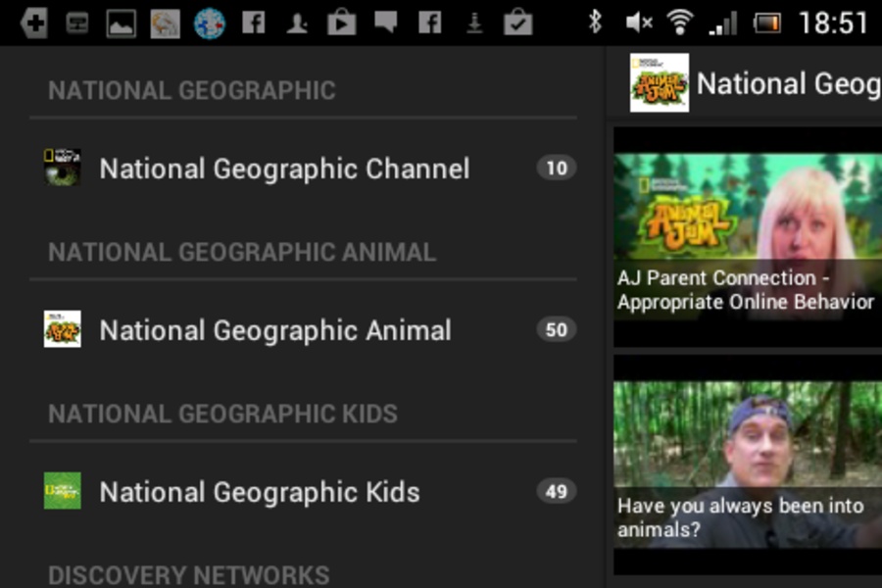Play the Have you always been into animals video

pyautogui.click(x=748, y=465)
